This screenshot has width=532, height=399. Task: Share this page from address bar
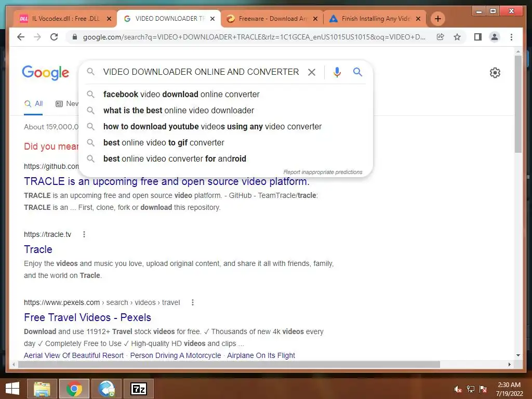(441, 37)
